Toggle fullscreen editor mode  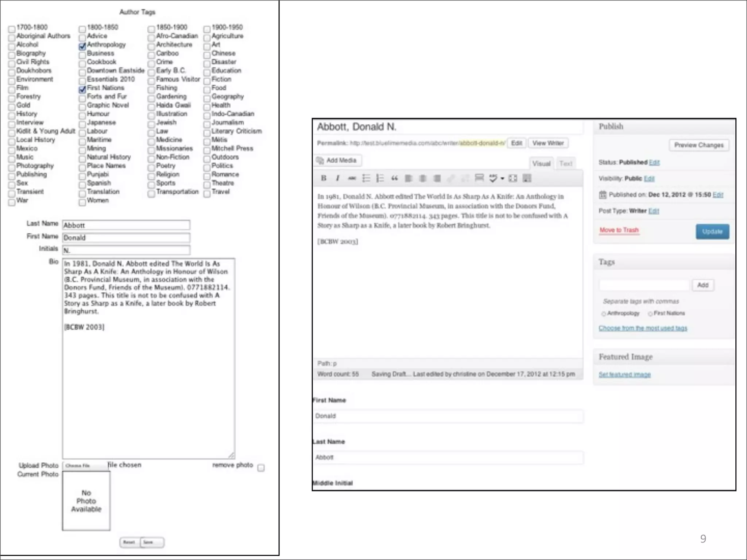[x=513, y=178]
